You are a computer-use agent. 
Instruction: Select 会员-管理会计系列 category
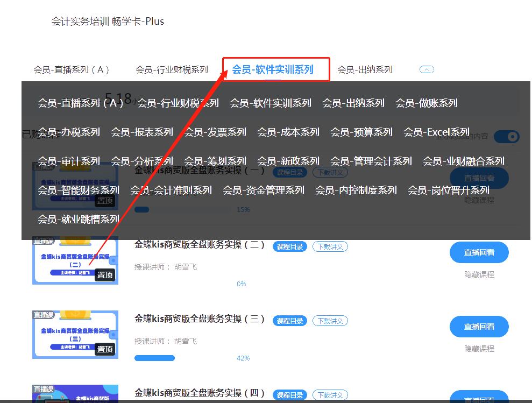(371, 161)
